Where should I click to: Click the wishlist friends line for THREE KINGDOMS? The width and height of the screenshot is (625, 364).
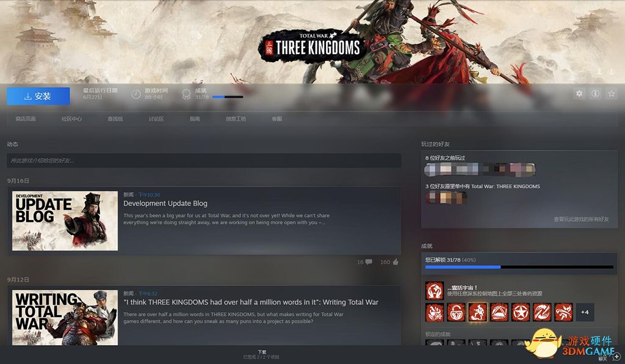pyautogui.click(x=482, y=186)
